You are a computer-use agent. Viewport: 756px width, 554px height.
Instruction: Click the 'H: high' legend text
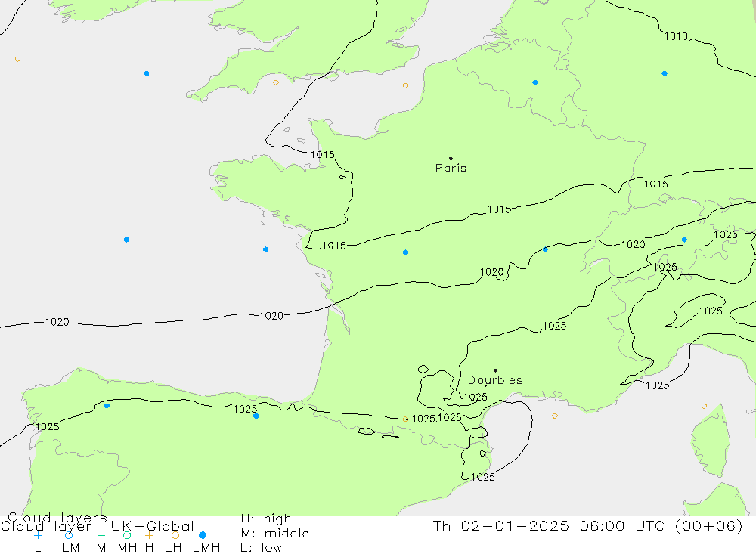coord(266,518)
